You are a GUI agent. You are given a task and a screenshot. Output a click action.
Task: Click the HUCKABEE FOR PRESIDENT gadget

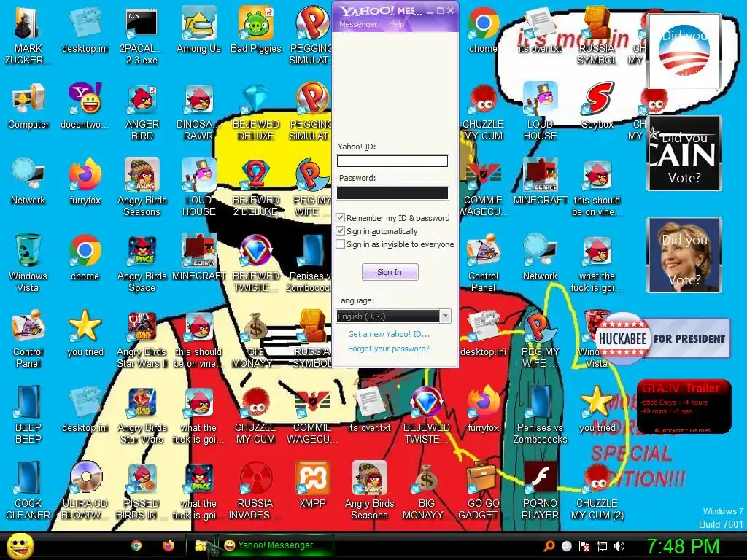663,338
